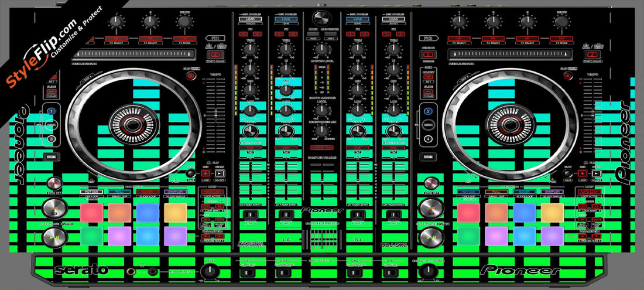Click the right deck jog wheel center

[505, 124]
